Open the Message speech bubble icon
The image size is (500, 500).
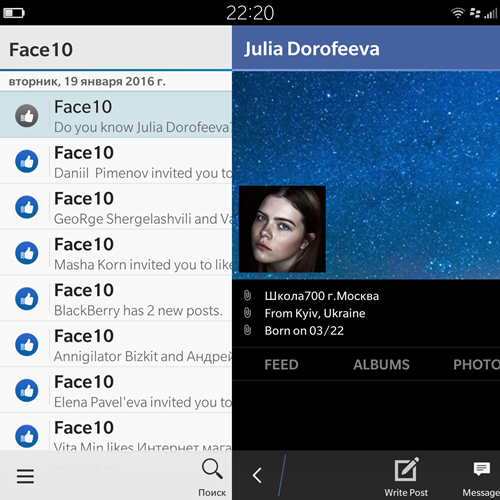point(482,468)
